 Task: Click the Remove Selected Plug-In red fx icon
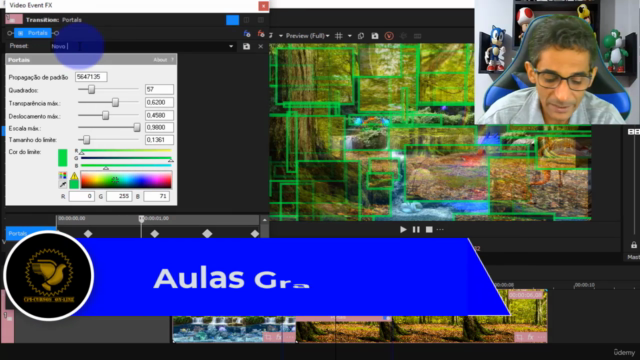point(261,33)
